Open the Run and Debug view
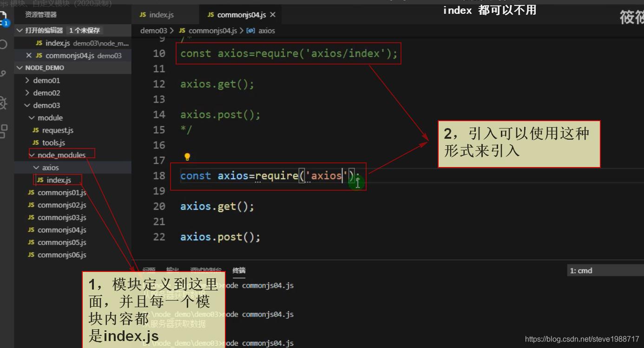Viewport: 644px width, 348px height. point(3,103)
